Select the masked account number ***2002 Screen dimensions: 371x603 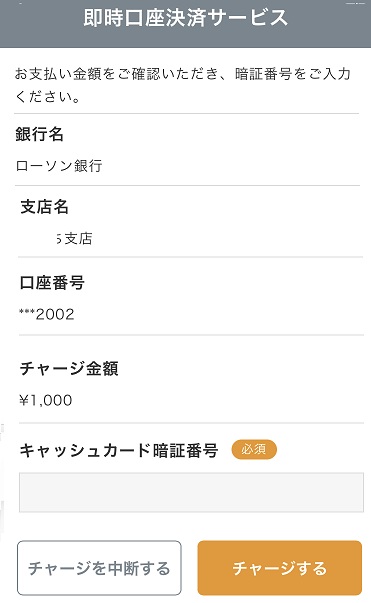(x=47, y=314)
